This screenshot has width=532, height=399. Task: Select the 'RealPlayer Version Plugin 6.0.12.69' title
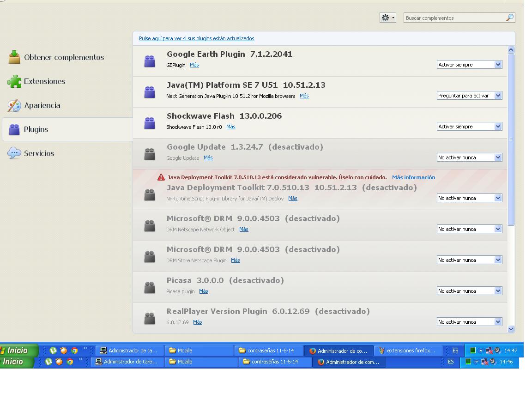[238, 311]
